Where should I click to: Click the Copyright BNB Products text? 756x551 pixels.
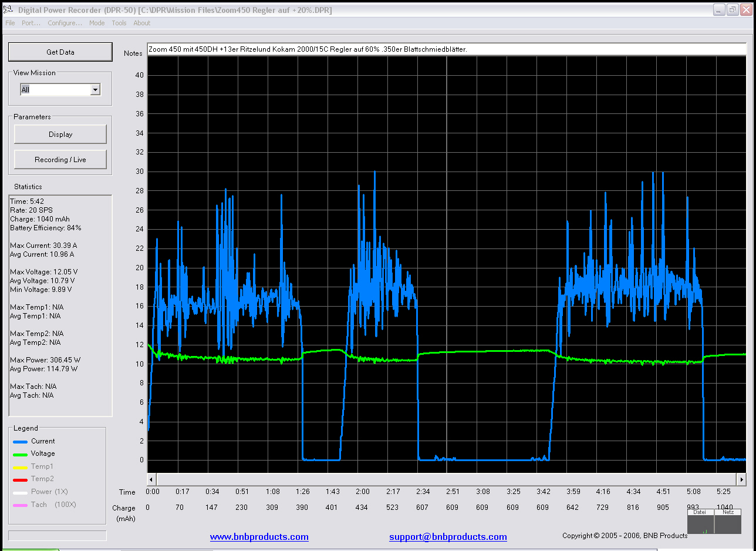tap(625, 536)
